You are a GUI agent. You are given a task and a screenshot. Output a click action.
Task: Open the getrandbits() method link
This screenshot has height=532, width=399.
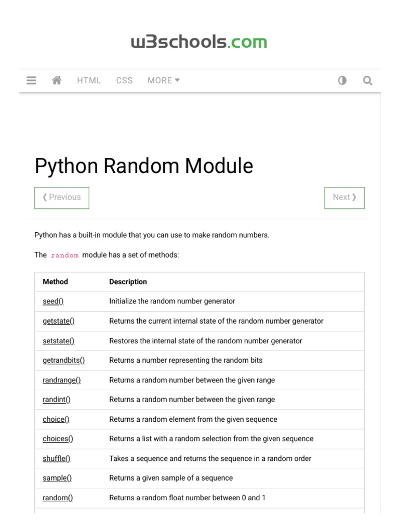pos(64,361)
